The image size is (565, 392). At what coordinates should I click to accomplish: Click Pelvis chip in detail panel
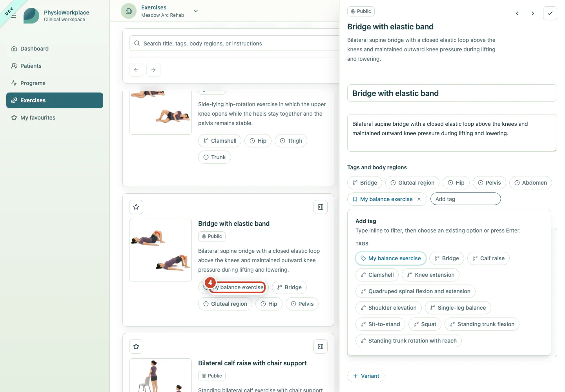(489, 183)
